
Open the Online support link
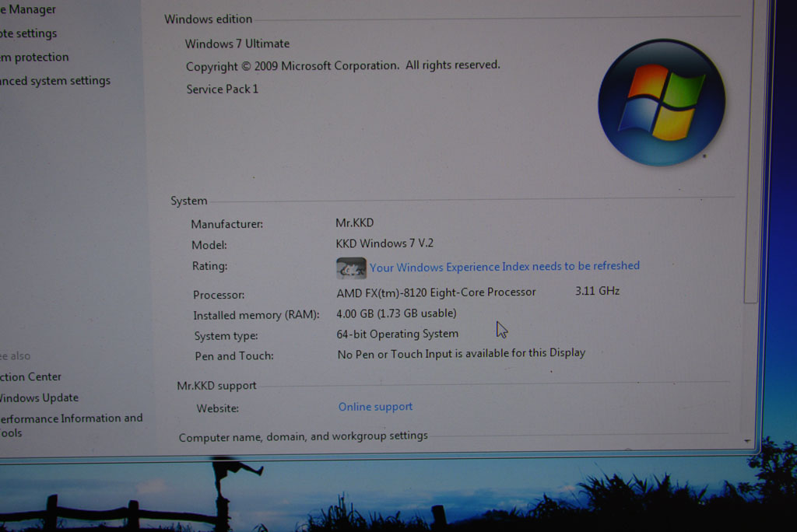(x=376, y=407)
